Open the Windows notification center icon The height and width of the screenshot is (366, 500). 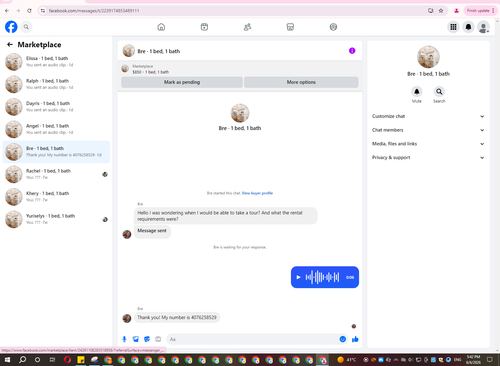pos(490,360)
